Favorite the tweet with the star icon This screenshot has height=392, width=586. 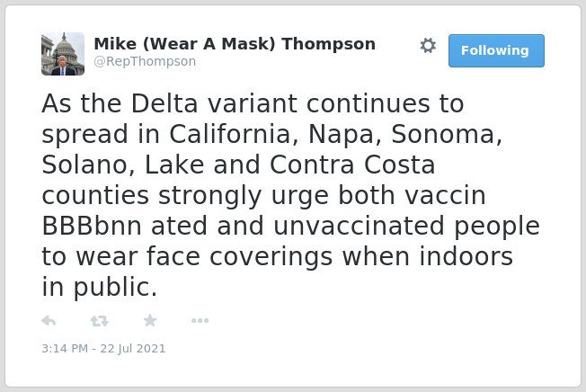150,320
